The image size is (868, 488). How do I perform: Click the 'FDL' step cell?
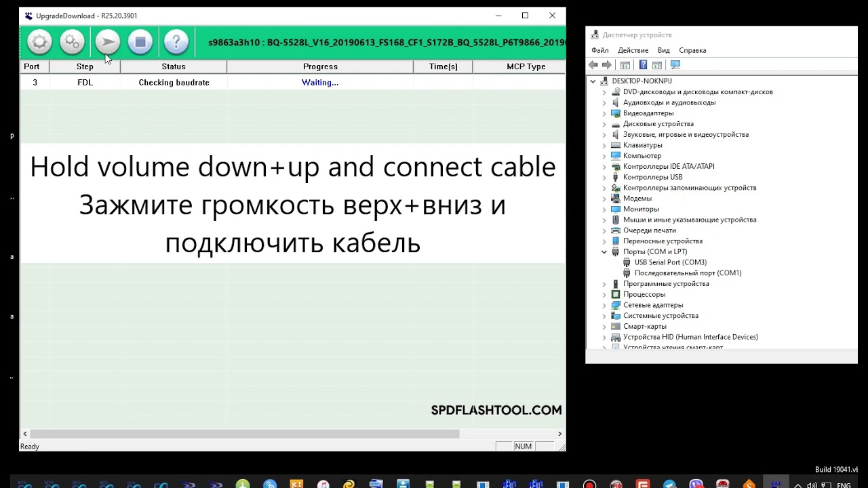85,83
